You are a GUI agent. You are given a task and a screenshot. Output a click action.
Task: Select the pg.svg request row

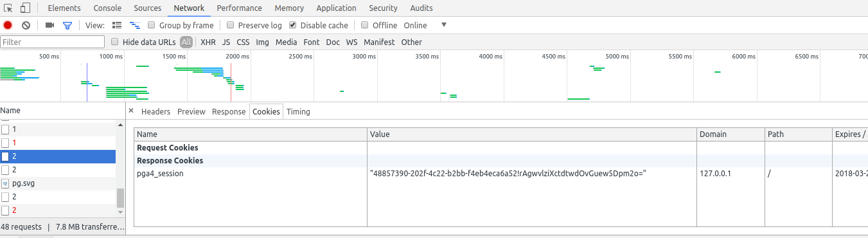click(58, 183)
